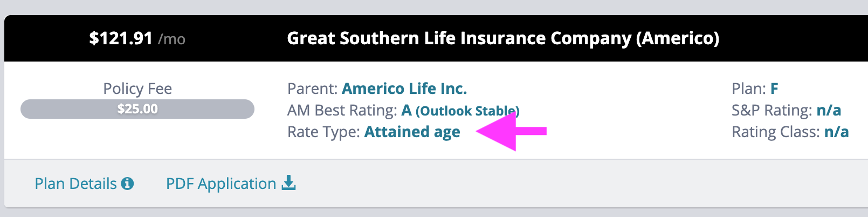
Task: Click the Plan Details info icon
Action: tap(127, 184)
